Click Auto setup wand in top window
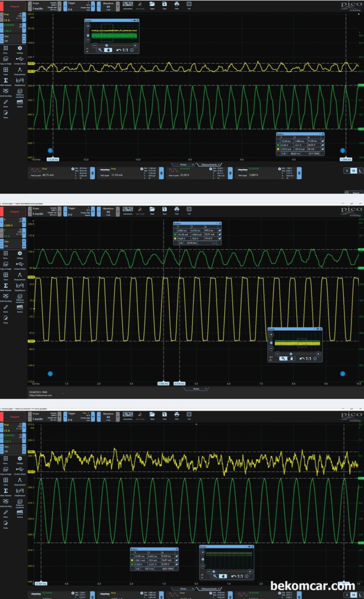The width and height of the screenshot is (364, 599). coord(140,4)
